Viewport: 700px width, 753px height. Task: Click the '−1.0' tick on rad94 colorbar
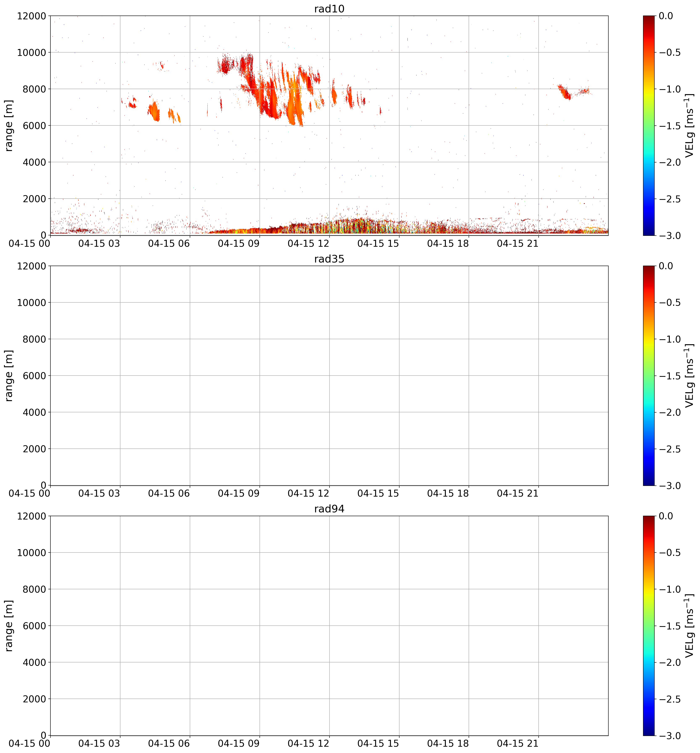(669, 589)
